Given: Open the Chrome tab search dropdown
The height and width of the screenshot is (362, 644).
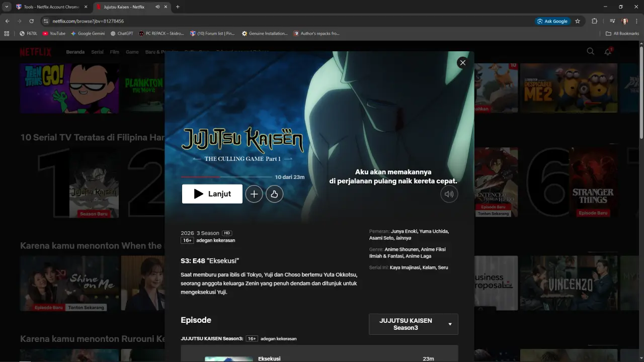Looking at the screenshot, I should coord(7,7).
